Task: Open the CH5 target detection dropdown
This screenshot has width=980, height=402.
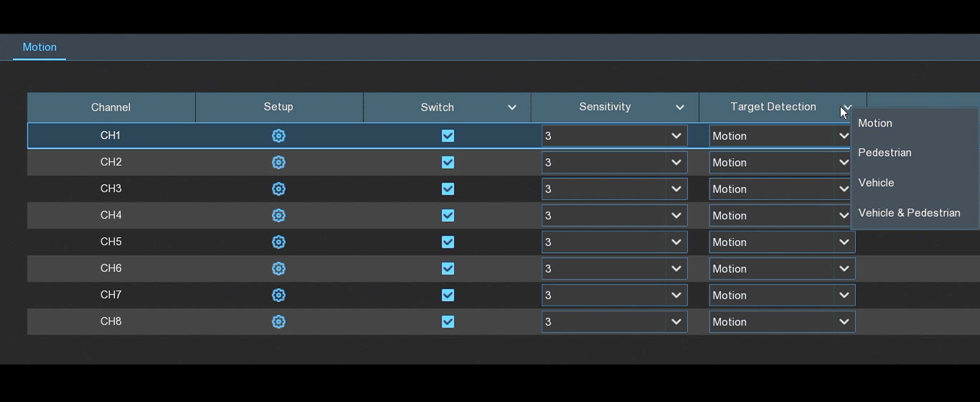Action: [x=782, y=242]
